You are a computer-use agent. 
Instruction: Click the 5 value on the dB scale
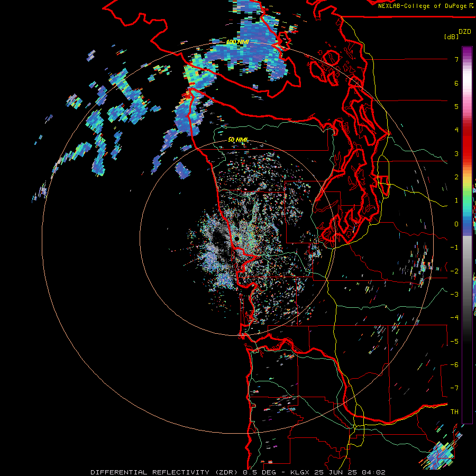(456, 106)
